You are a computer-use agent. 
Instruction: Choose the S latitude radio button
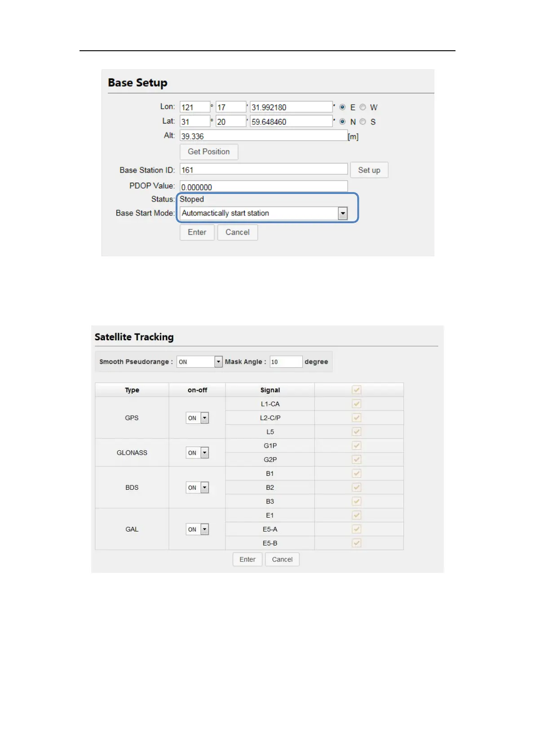point(363,122)
